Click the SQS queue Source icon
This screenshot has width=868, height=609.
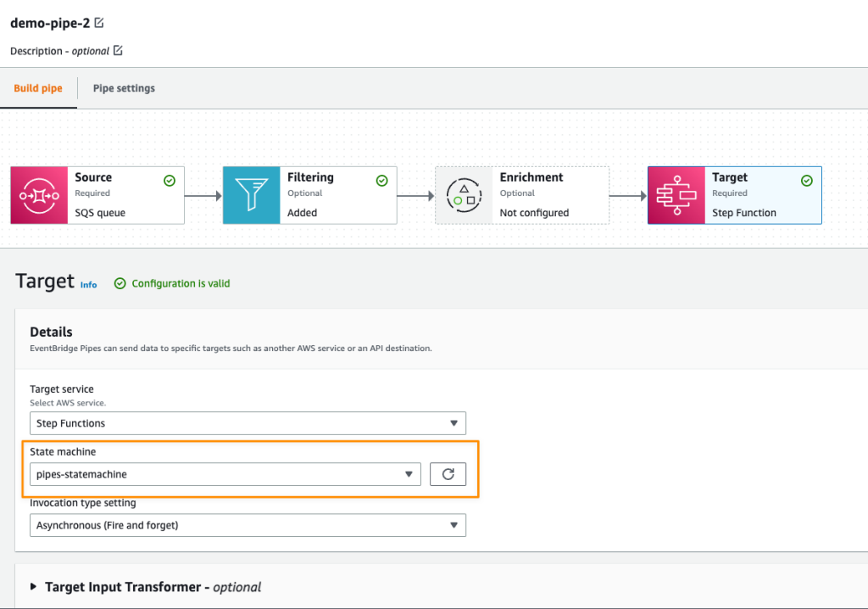click(39, 195)
